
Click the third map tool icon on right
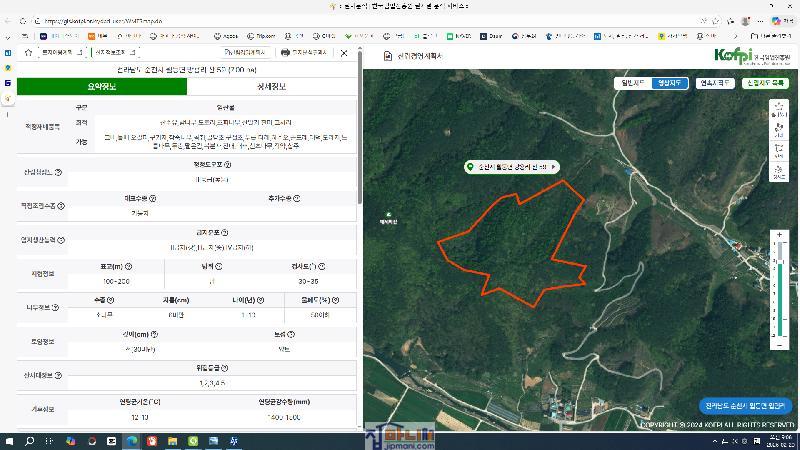tap(778, 152)
